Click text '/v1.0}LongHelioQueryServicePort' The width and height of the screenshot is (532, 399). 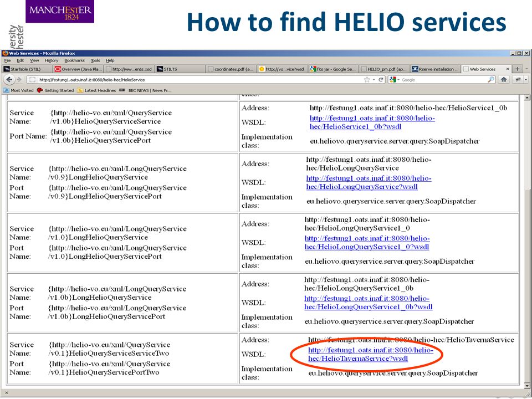105,256
